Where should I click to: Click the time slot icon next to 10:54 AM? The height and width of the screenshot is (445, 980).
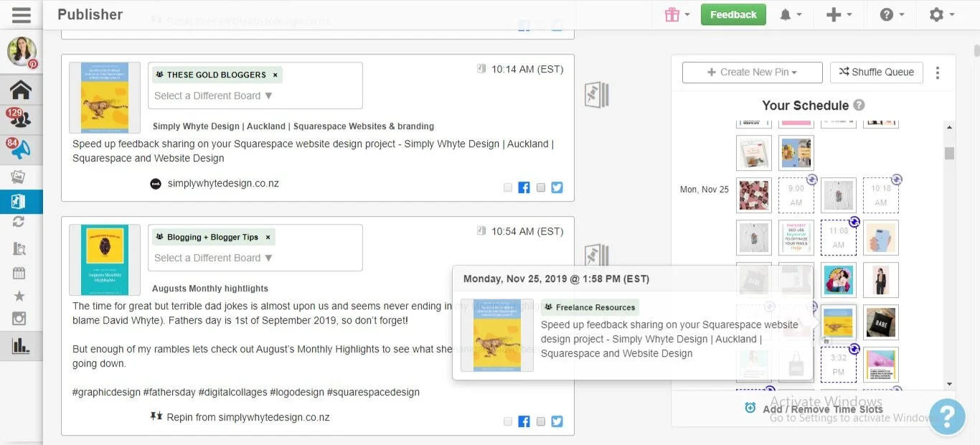point(481,231)
